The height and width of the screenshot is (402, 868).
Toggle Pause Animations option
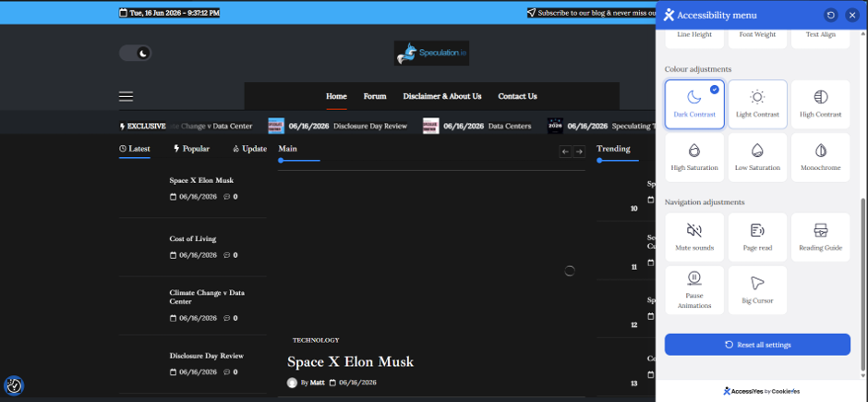[x=694, y=290]
